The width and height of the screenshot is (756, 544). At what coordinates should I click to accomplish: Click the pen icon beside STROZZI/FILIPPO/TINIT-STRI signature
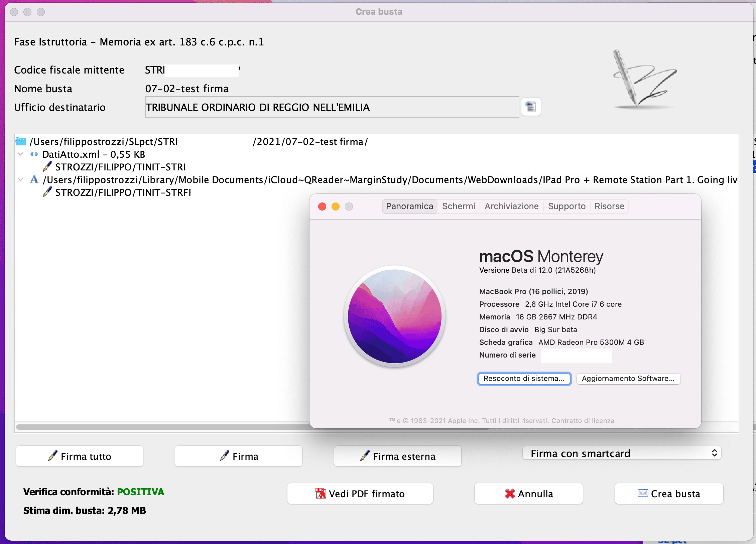(47, 166)
